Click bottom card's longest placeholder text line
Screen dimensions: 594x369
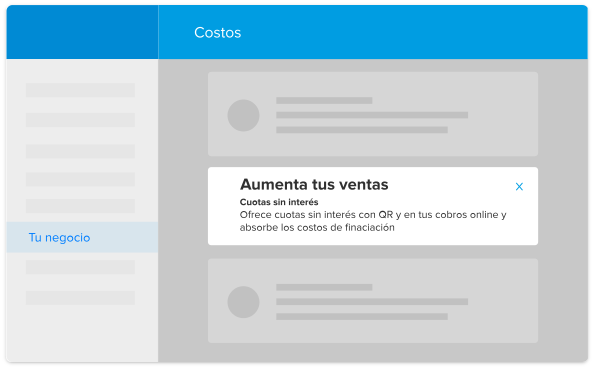click(372, 302)
